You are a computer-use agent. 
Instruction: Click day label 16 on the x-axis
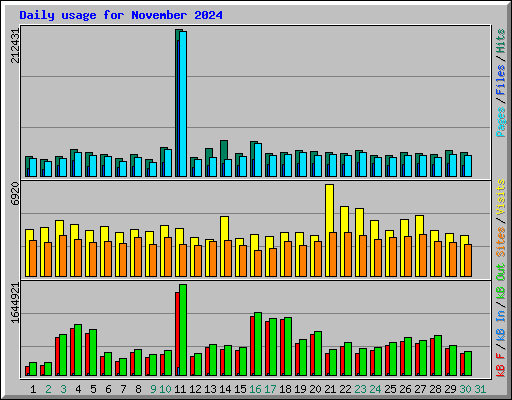[255, 389]
